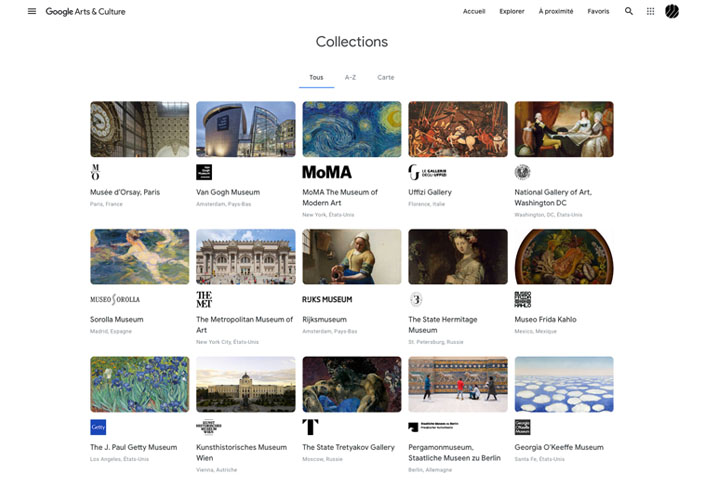Open the Georgia O'Keeffe Museum title link
Screen dimensions: 709x482
pos(559,447)
